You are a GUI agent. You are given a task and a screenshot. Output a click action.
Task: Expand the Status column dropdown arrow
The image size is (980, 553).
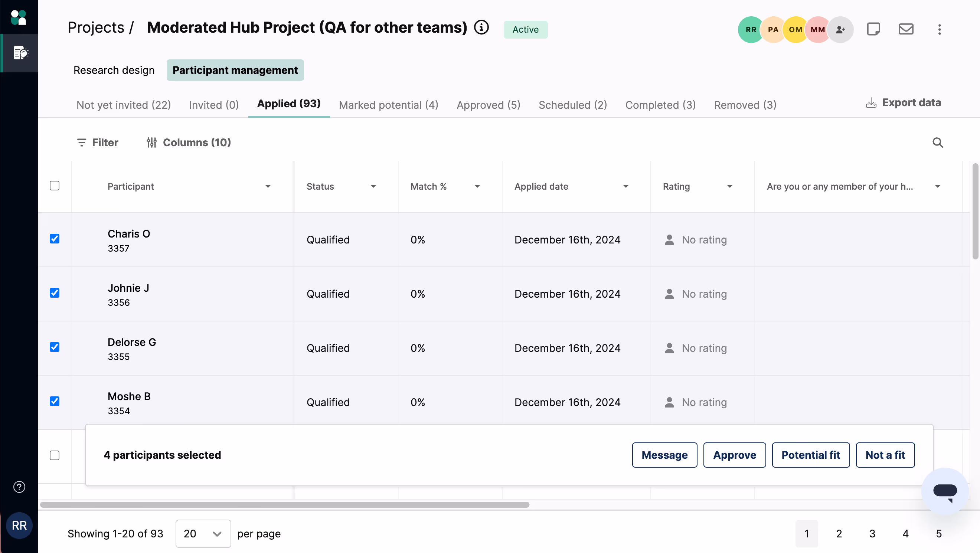pos(373,186)
